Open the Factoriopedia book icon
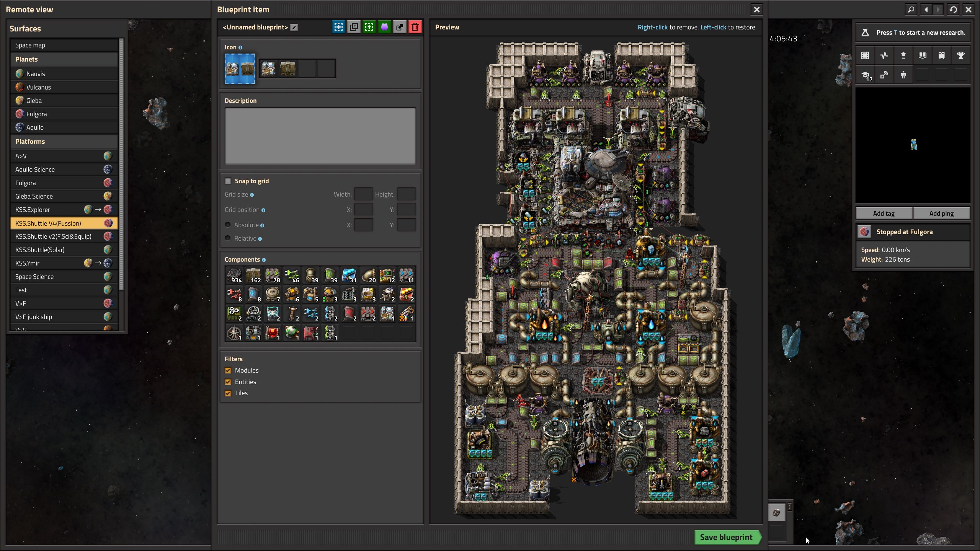 tap(923, 55)
